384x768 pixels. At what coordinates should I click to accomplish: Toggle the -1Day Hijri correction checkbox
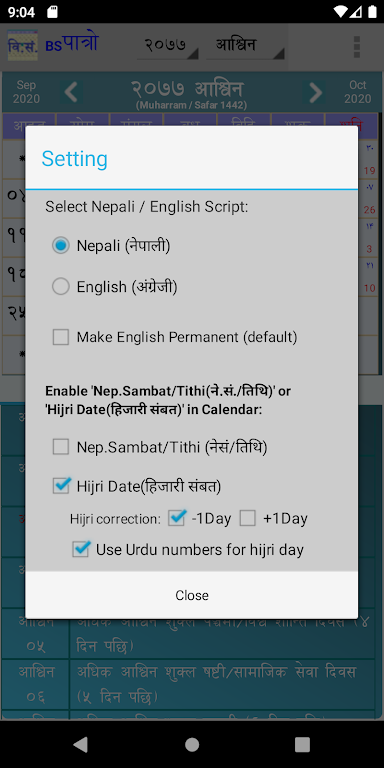tap(177, 518)
